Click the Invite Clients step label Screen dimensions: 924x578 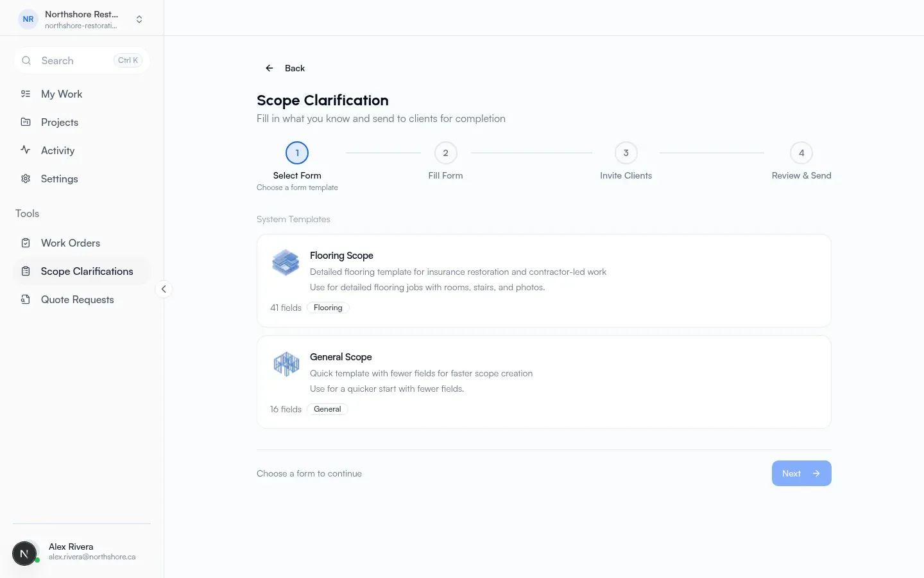pos(626,175)
